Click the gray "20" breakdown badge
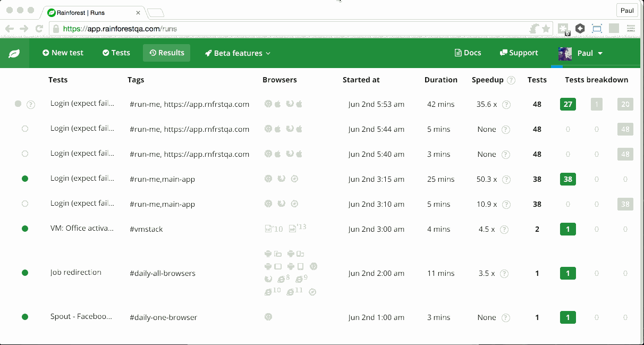 point(625,104)
